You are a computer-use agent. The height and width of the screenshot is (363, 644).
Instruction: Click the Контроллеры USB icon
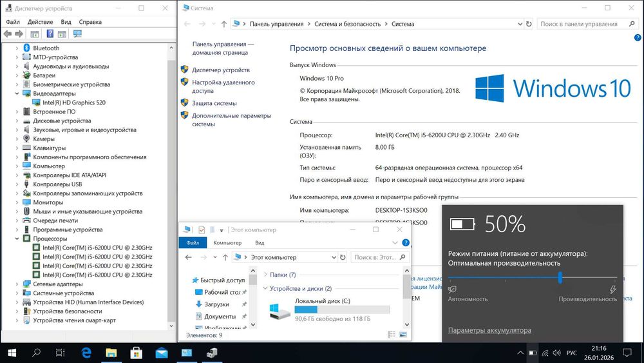pos(26,184)
